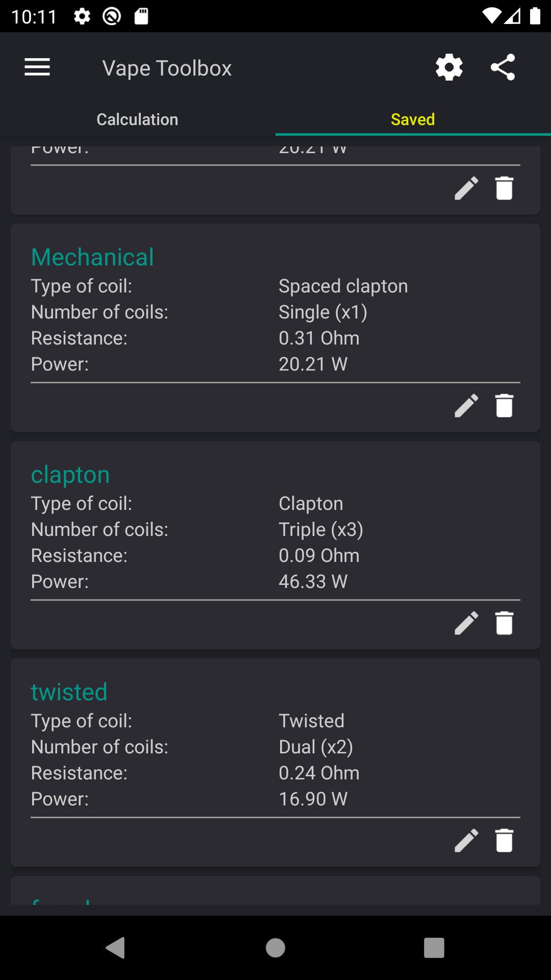Edit the clapton saved entry
The width and height of the screenshot is (551, 980).
[466, 623]
